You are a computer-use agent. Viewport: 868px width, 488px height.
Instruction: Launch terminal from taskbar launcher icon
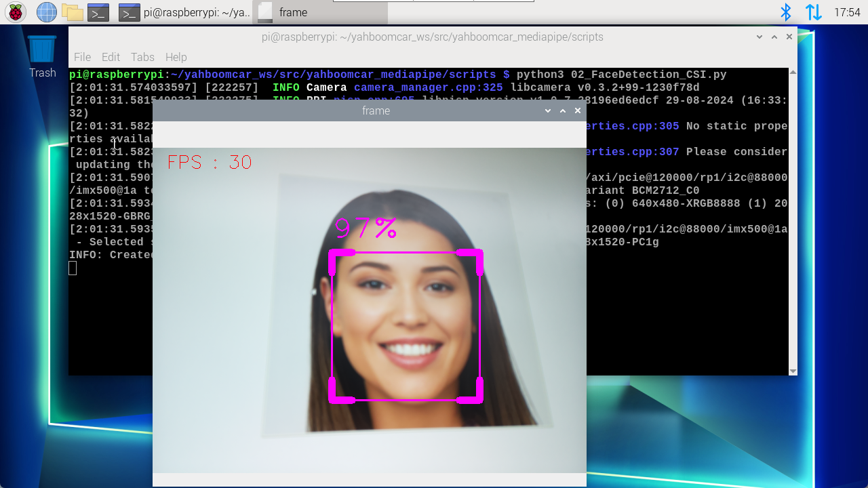pos(98,12)
